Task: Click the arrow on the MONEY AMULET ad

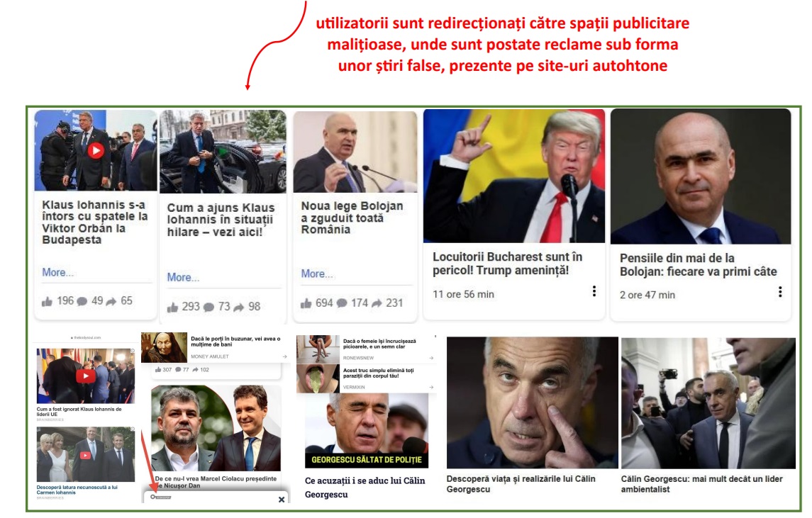Action: pos(284,356)
